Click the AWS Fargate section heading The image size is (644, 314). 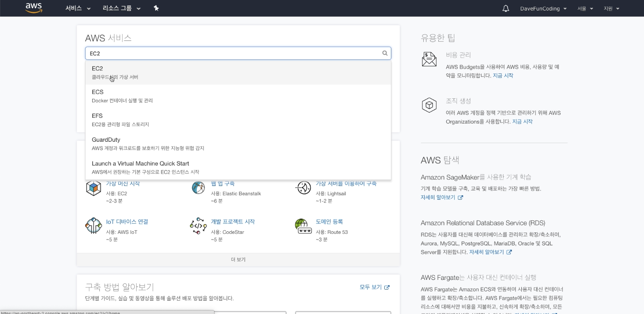point(478,278)
